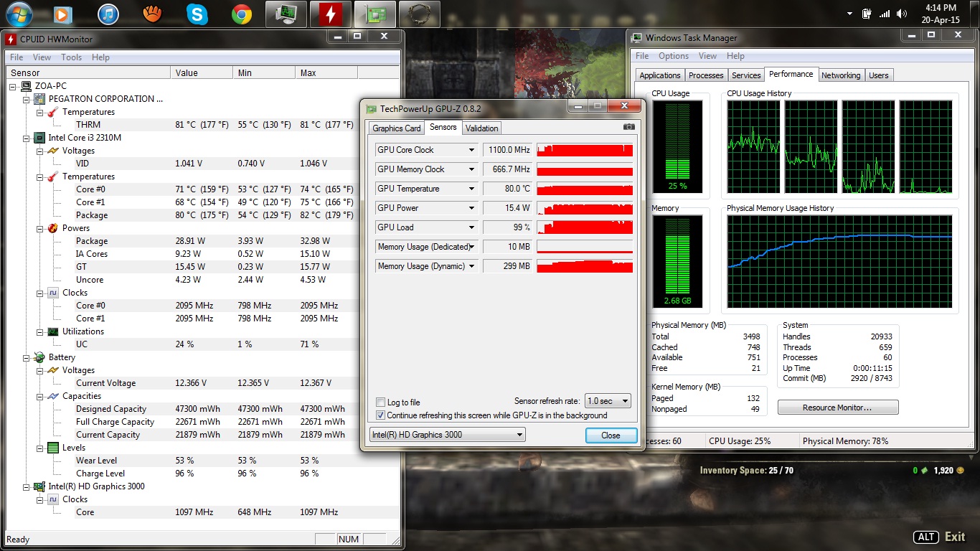Exit the game inventory via Exit
This screenshot has height=551, width=980.
point(955,537)
